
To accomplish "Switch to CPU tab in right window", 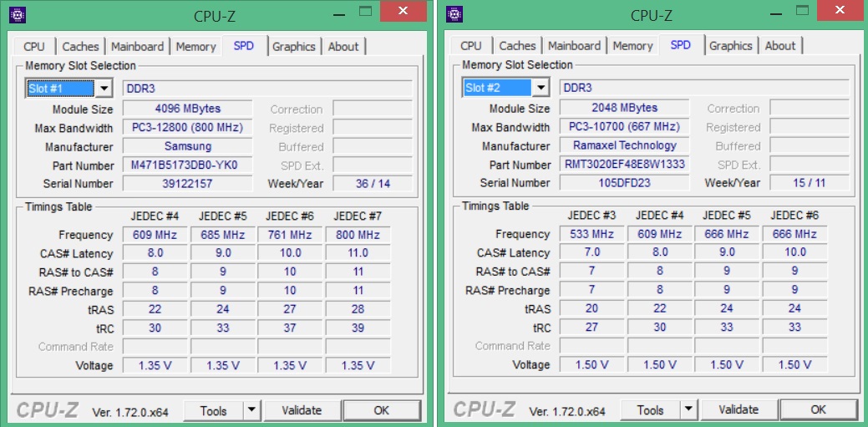I will pos(471,46).
